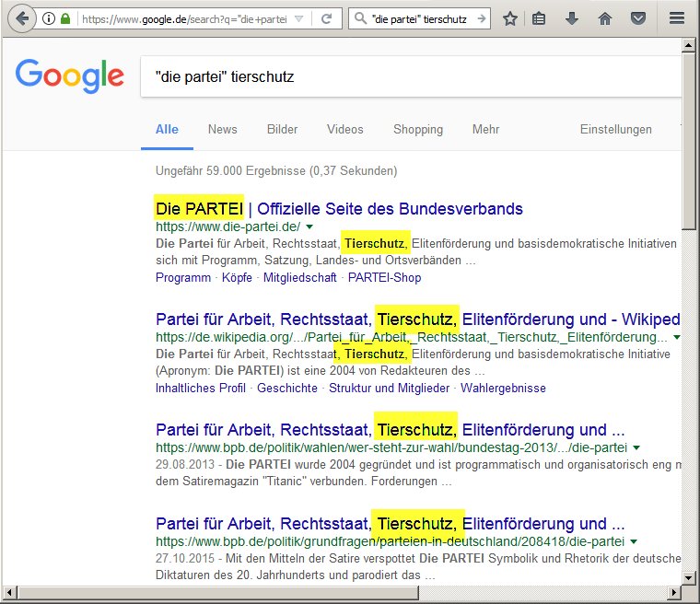Open the site information icon
Viewport: 700px width, 604px height.
49,18
